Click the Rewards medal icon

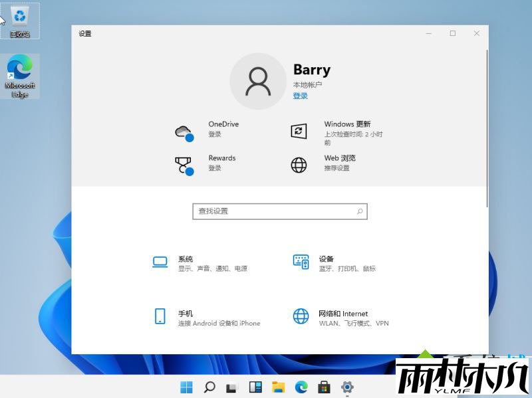184,165
